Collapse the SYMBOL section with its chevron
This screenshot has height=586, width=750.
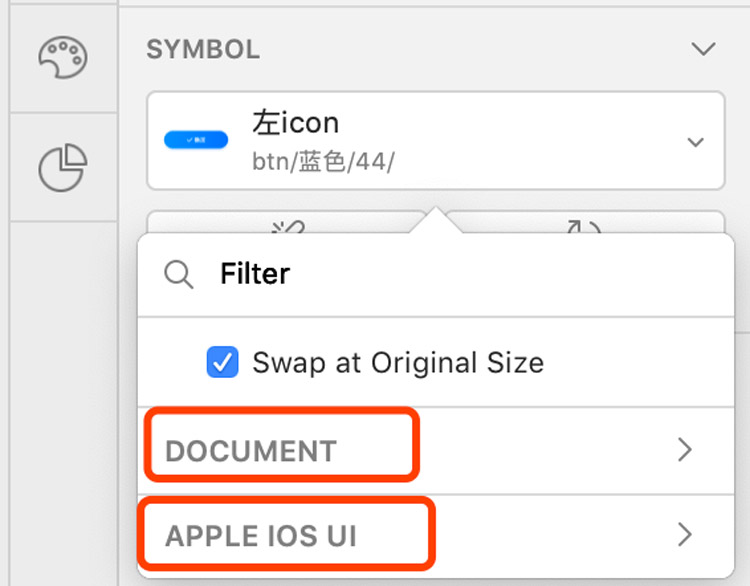[704, 49]
